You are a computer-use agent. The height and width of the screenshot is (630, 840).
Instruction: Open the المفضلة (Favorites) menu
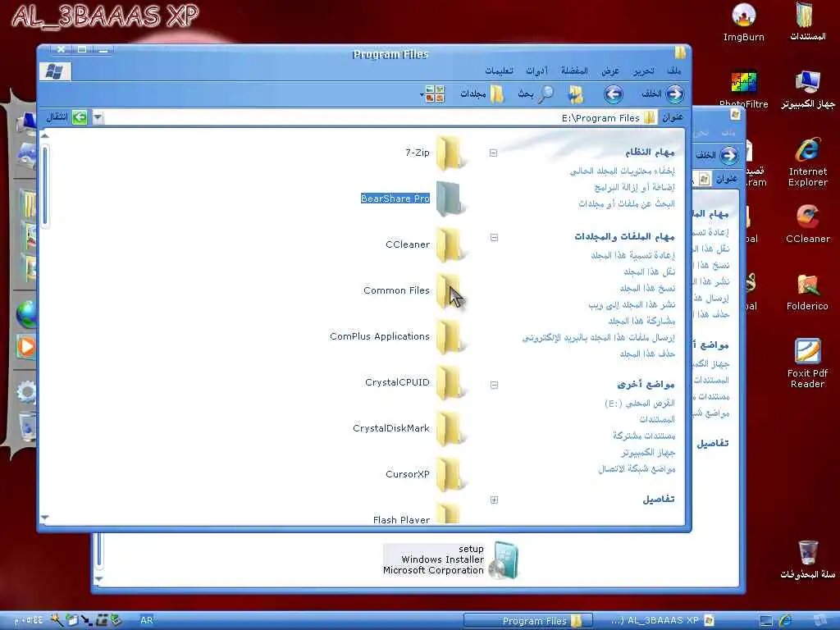(x=574, y=71)
